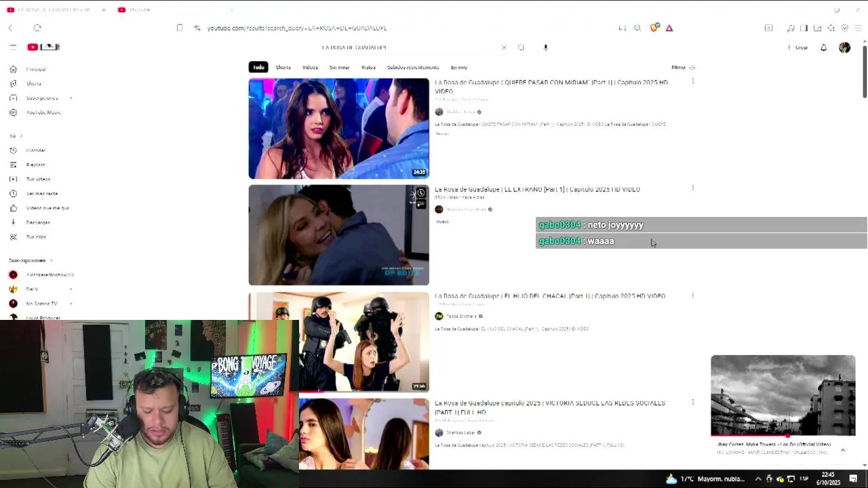Click the Brave Shields lion icon
868x488 pixels.
point(654,28)
